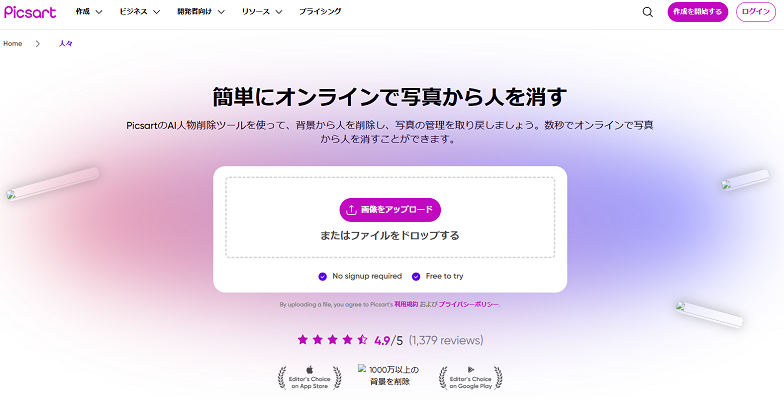The width and height of the screenshot is (784, 400).
Task: Click the (1,379 reviews) text
Action: pos(446,340)
